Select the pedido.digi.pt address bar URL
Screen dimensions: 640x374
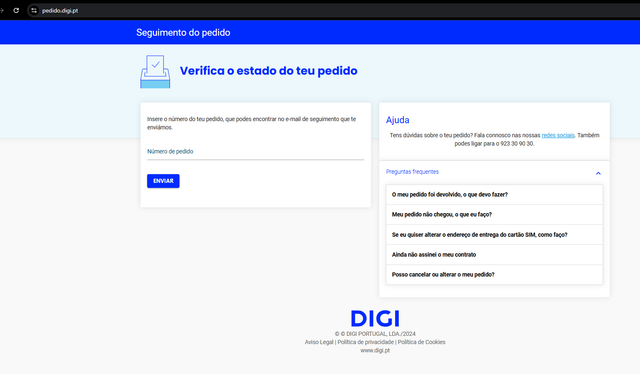[60, 11]
